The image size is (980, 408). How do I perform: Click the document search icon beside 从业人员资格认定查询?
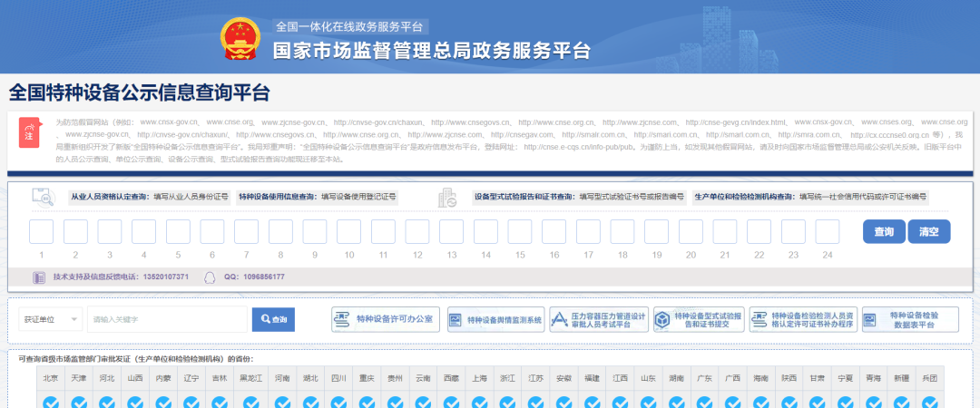click(44, 197)
